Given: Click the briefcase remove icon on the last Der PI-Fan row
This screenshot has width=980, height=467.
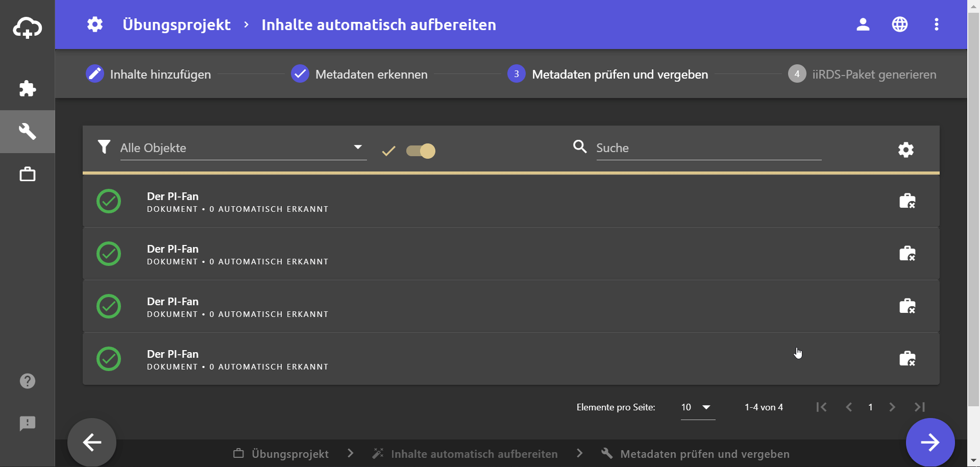Looking at the screenshot, I should [x=908, y=359].
